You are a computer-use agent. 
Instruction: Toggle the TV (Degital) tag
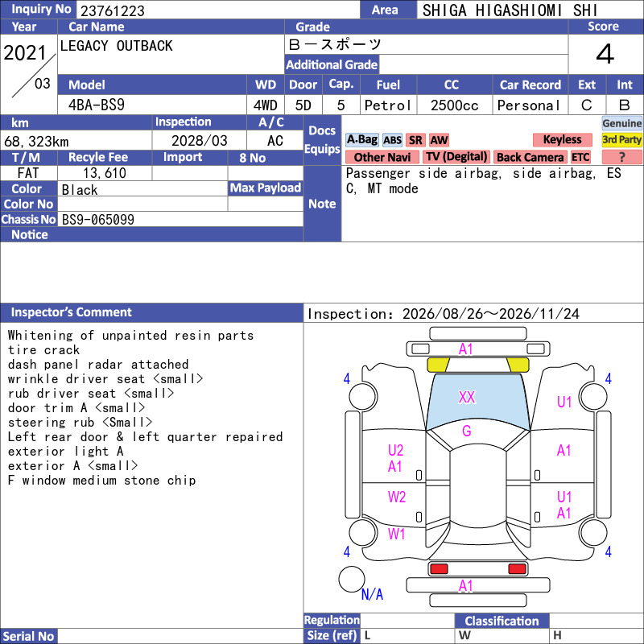click(x=456, y=157)
